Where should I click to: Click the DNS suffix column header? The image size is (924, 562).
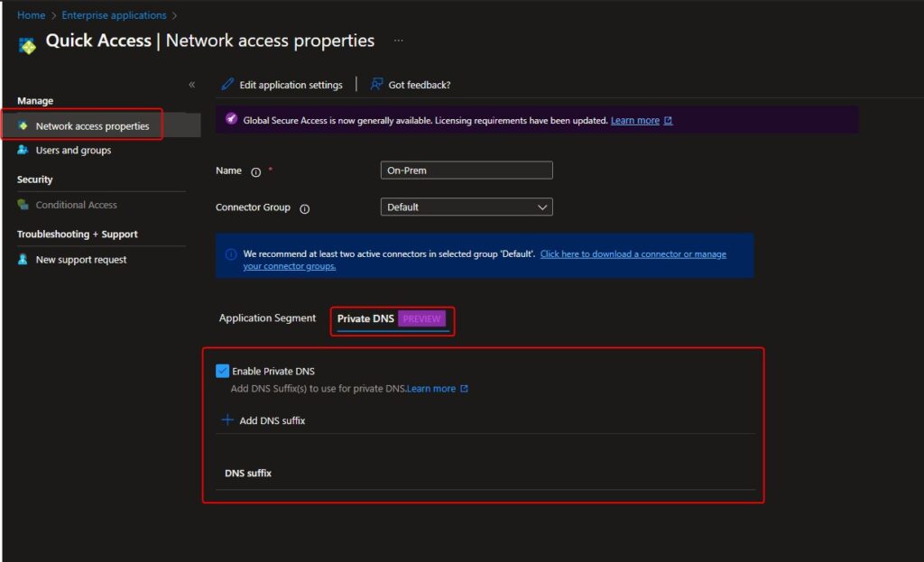[x=248, y=473]
